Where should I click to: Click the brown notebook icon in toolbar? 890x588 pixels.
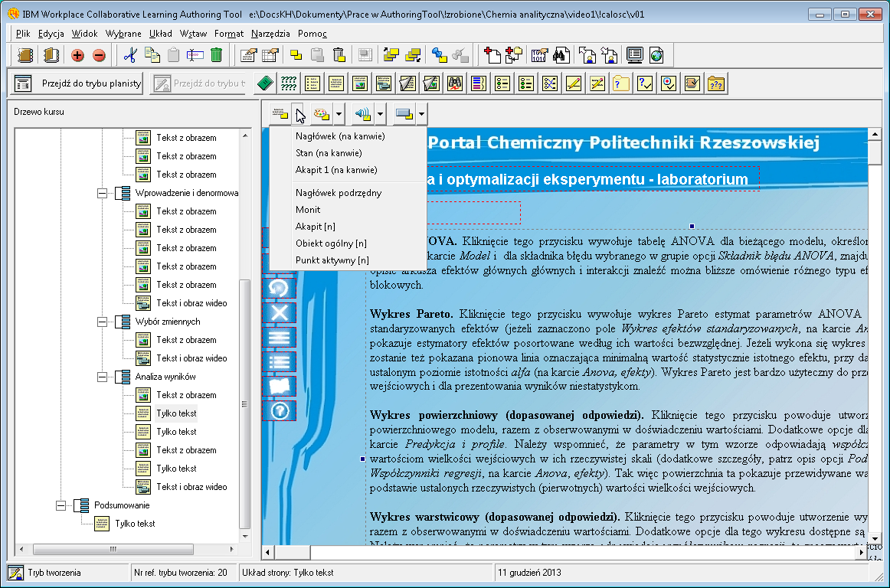(25, 55)
